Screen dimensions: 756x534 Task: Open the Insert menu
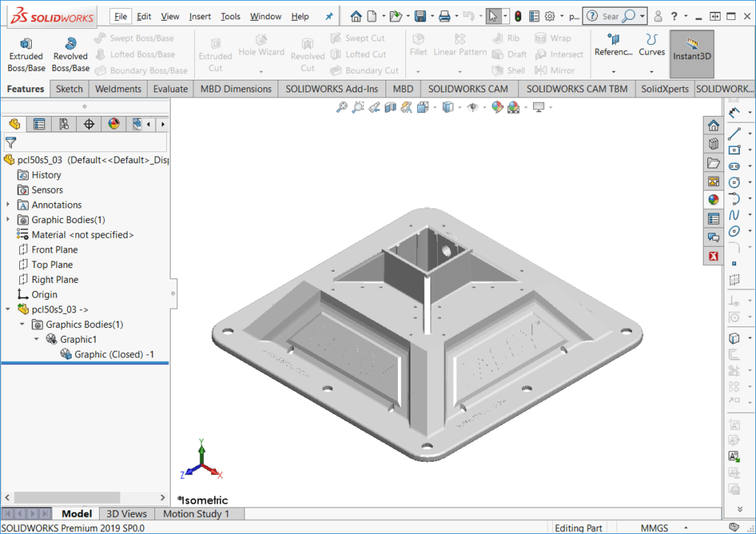(x=199, y=16)
